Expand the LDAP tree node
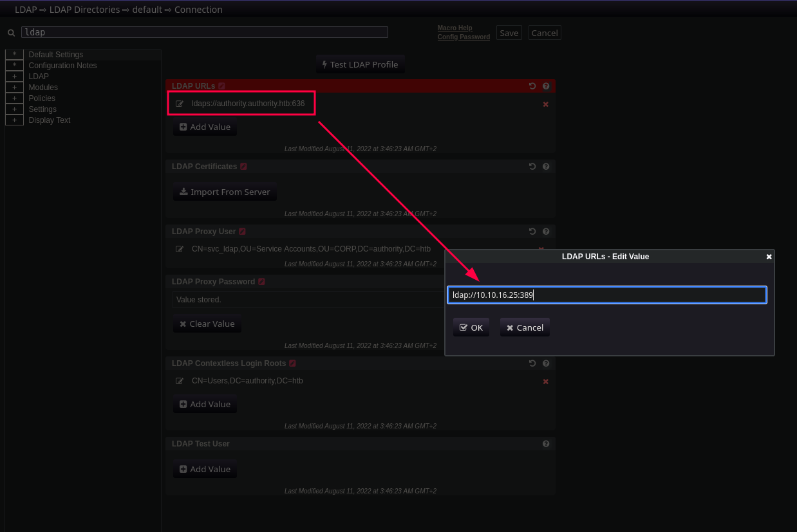Viewport: 797px width, 532px height. [x=14, y=77]
